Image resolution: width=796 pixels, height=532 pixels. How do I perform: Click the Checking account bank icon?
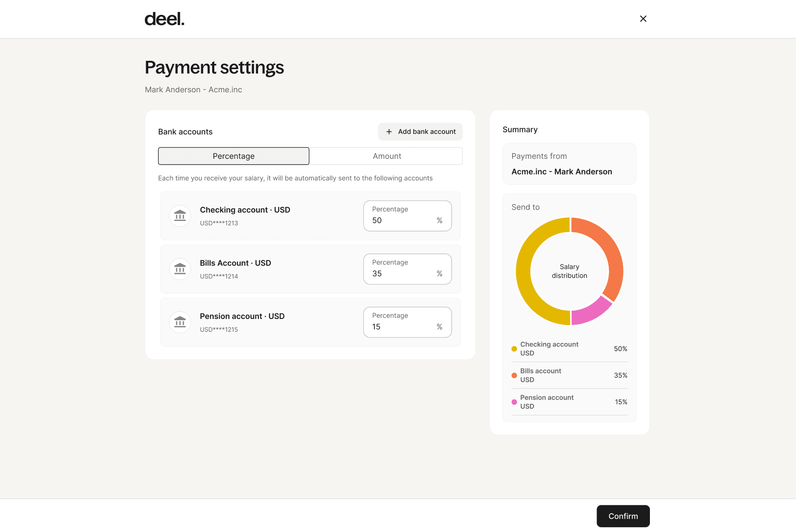click(x=180, y=216)
